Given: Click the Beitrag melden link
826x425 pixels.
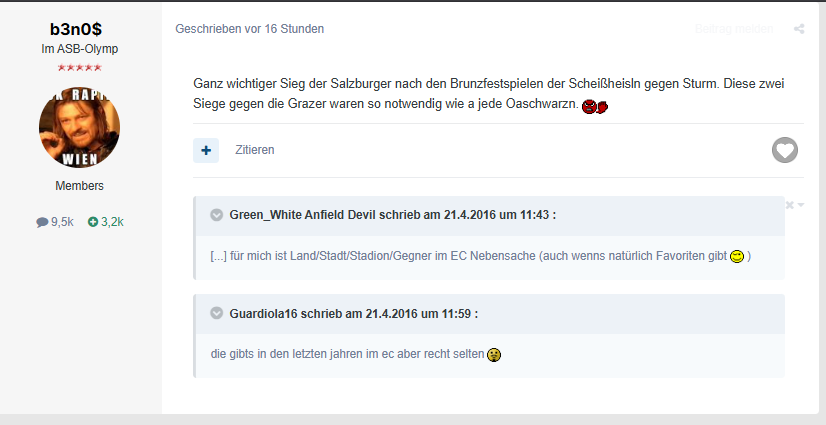Looking at the screenshot, I should coord(734,29).
